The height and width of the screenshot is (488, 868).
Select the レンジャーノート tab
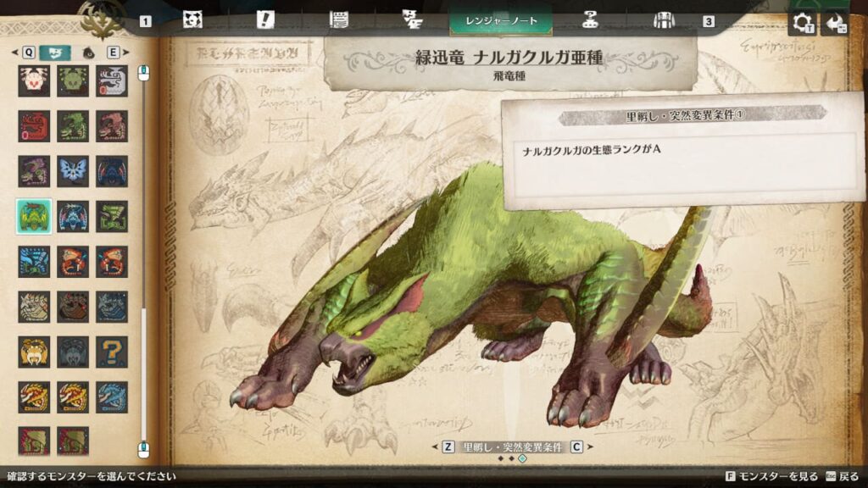click(501, 20)
